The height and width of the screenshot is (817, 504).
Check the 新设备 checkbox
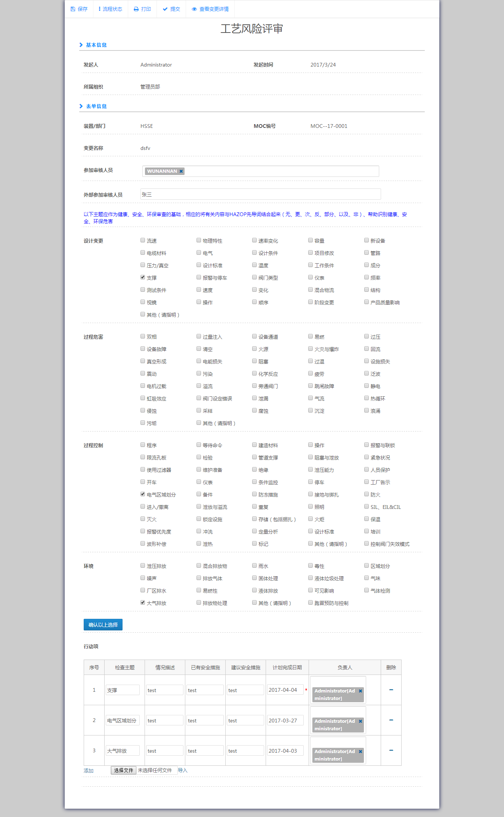point(367,240)
